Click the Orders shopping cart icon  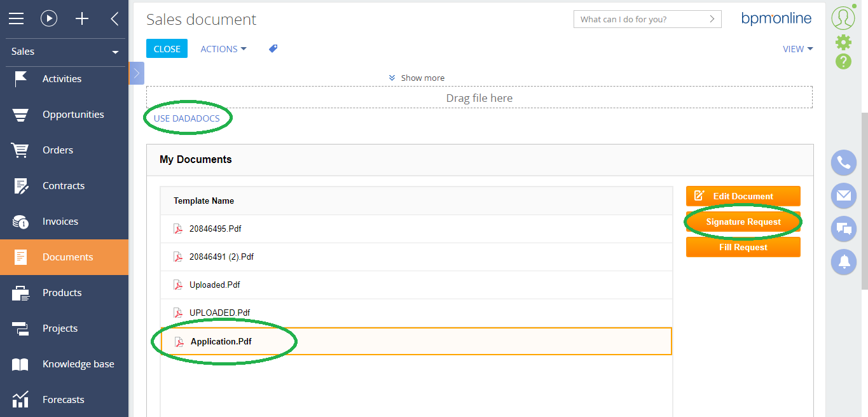coord(20,150)
